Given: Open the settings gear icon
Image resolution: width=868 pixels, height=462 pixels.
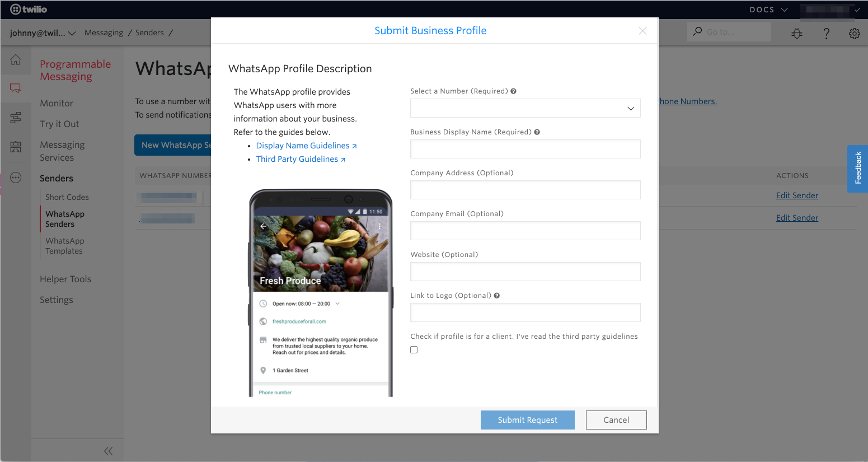Looking at the screenshot, I should (x=854, y=34).
